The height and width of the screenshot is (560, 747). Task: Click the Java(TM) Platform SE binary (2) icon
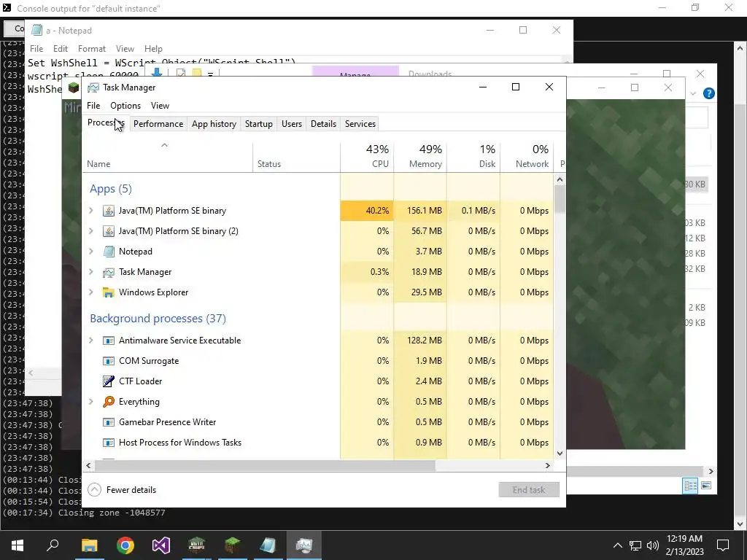pos(109,231)
